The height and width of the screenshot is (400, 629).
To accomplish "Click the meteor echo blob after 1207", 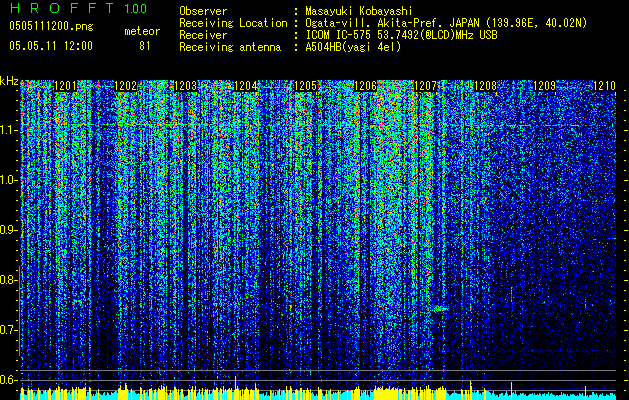I will click(440, 309).
